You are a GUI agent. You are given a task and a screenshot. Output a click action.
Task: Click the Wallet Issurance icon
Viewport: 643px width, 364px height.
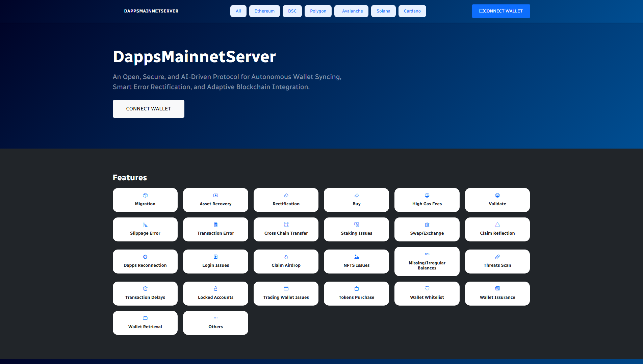(x=497, y=288)
